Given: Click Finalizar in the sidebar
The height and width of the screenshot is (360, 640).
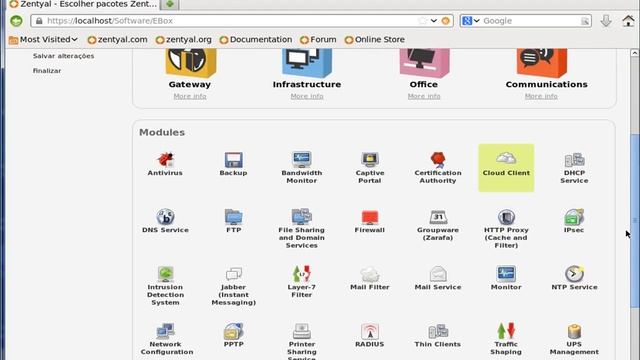Looking at the screenshot, I should (47, 71).
